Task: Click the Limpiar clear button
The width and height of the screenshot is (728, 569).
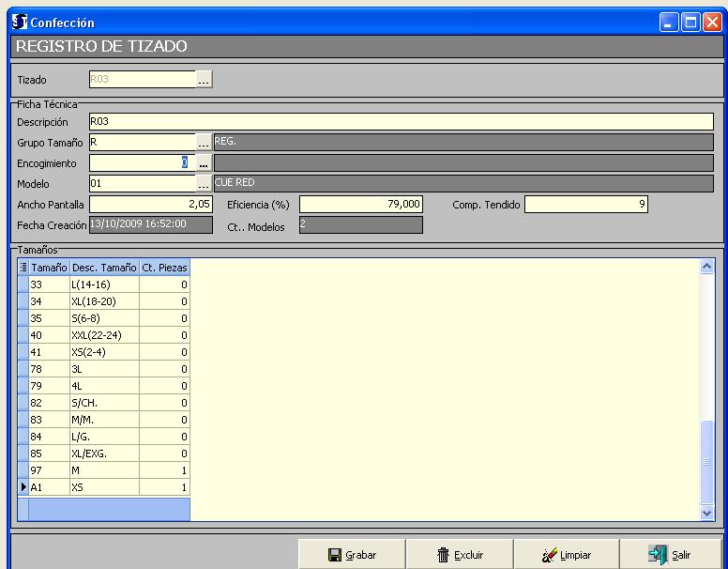Action: coord(567,555)
